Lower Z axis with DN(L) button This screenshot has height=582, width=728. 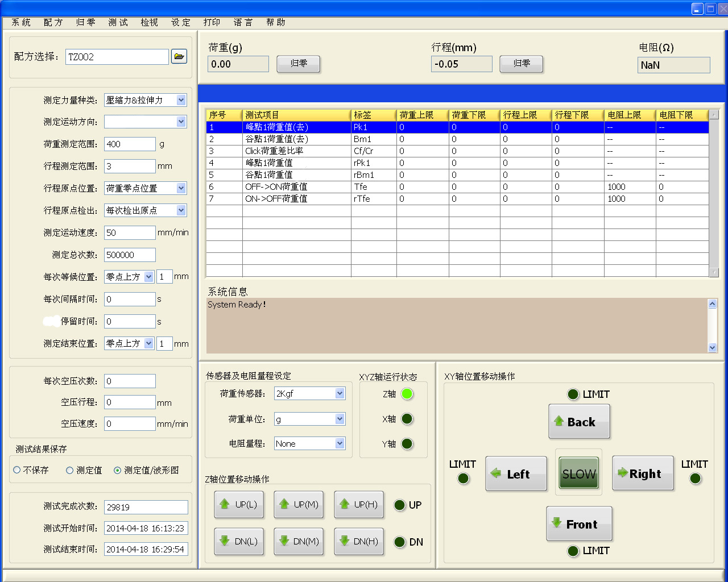[x=239, y=541]
